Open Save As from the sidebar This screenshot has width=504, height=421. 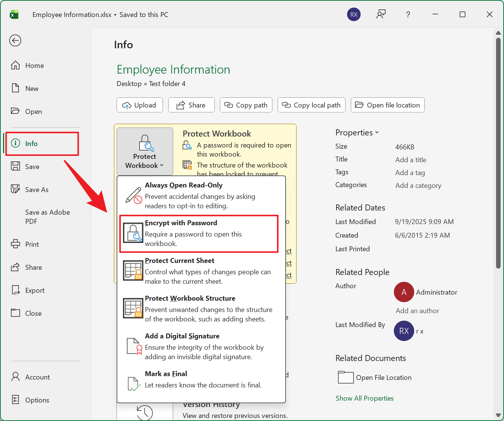coord(37,189)
